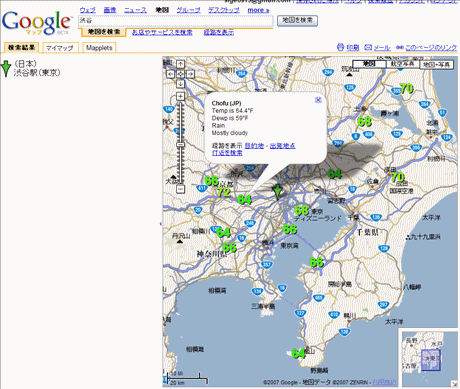The image size is (460, 389).
Task: Click the 印刷 link
Action: coord(353,48)
